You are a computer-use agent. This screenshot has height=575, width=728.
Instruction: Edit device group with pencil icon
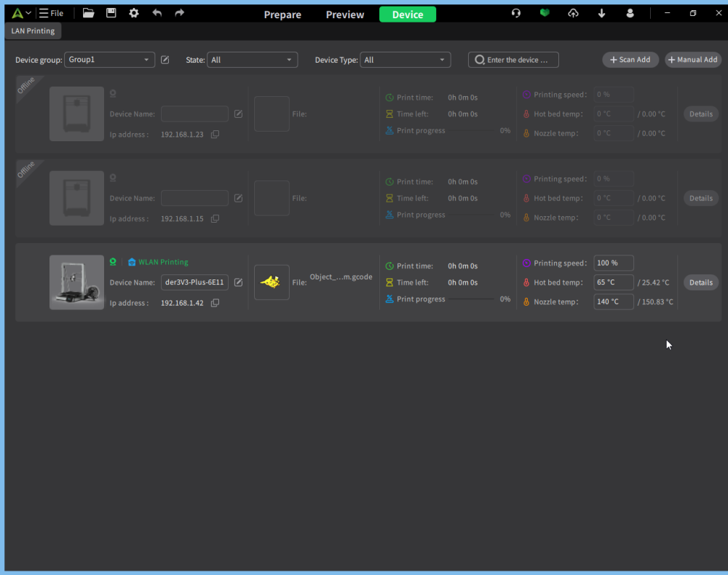click(x=165, y=60)
